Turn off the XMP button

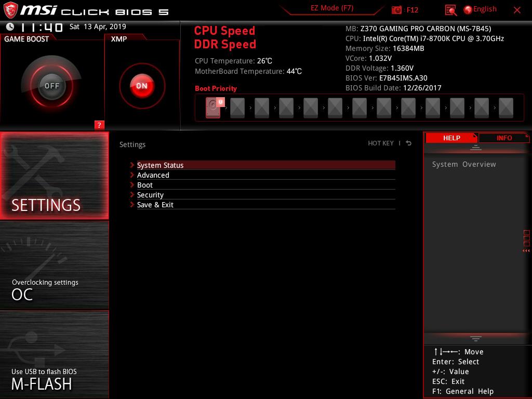pos(142,86)
